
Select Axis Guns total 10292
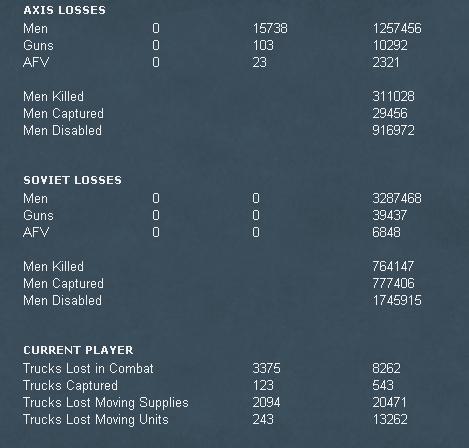pos(390,45)
